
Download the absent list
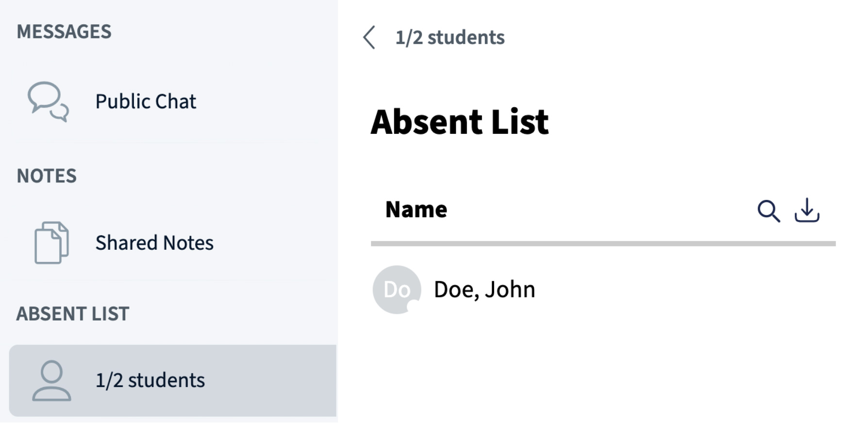pos(807,211)
